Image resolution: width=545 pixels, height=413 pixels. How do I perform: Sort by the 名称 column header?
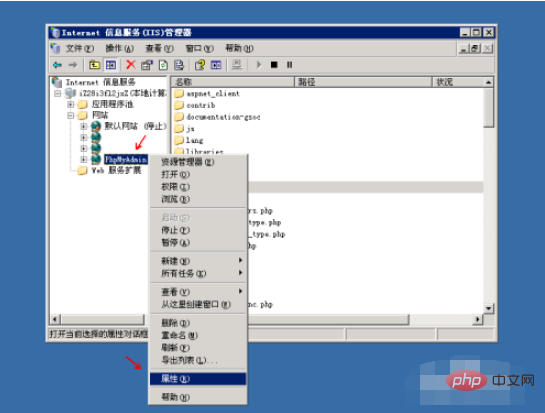coord(233,82)
